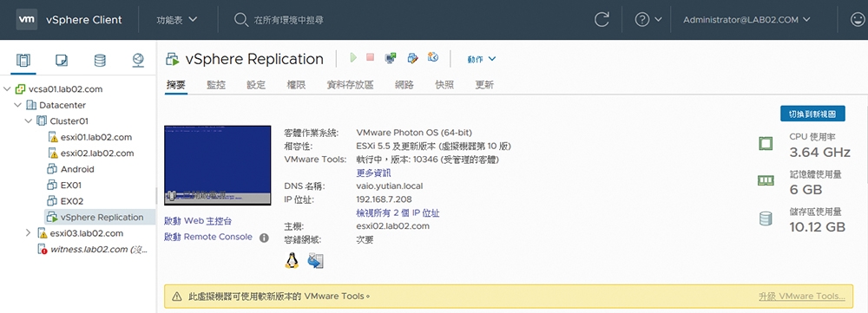Viewport: 868px width, 313px height.
Task: Open the Storage inventory icon
Action: point(100,60)
